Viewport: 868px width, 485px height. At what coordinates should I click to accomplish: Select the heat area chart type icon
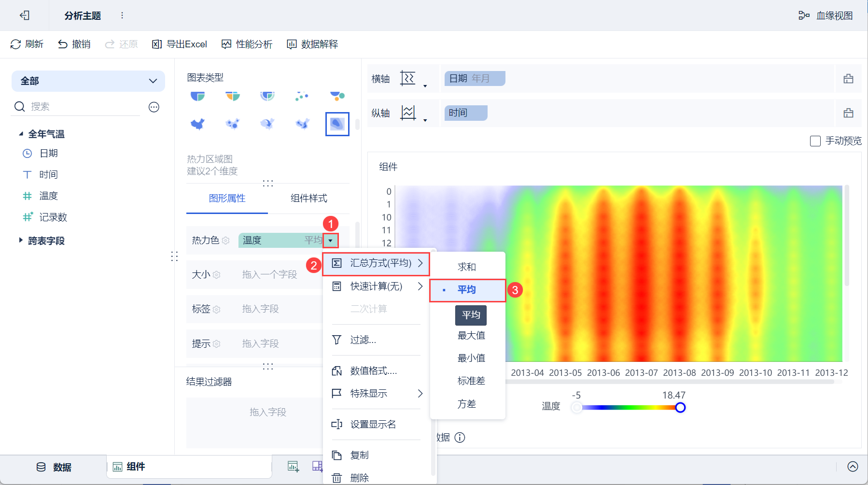pos(337,124)
